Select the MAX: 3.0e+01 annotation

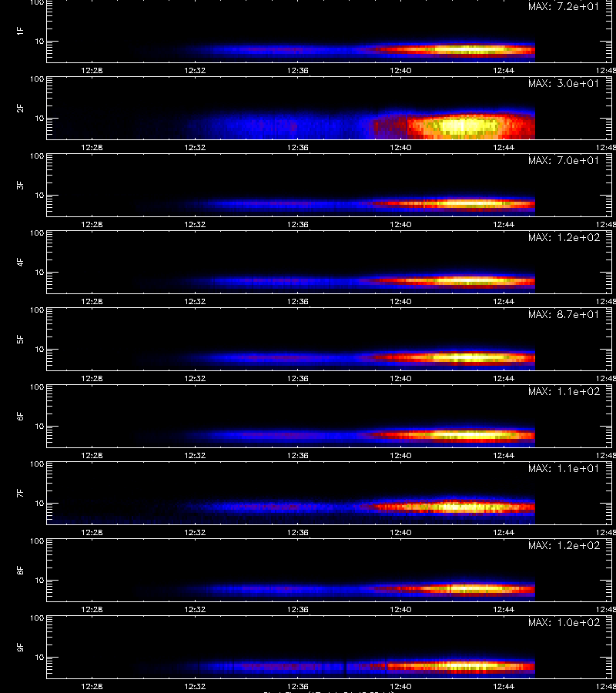564,83
